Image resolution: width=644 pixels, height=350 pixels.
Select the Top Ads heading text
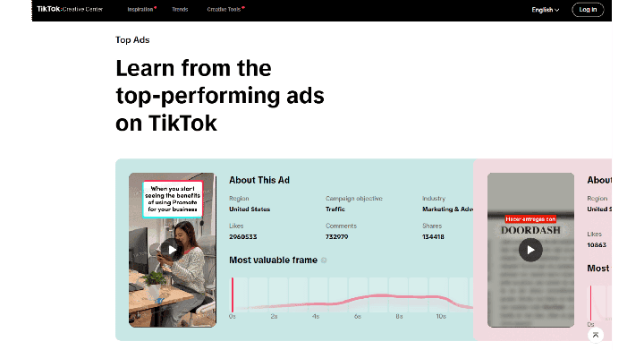coord(132,40)
